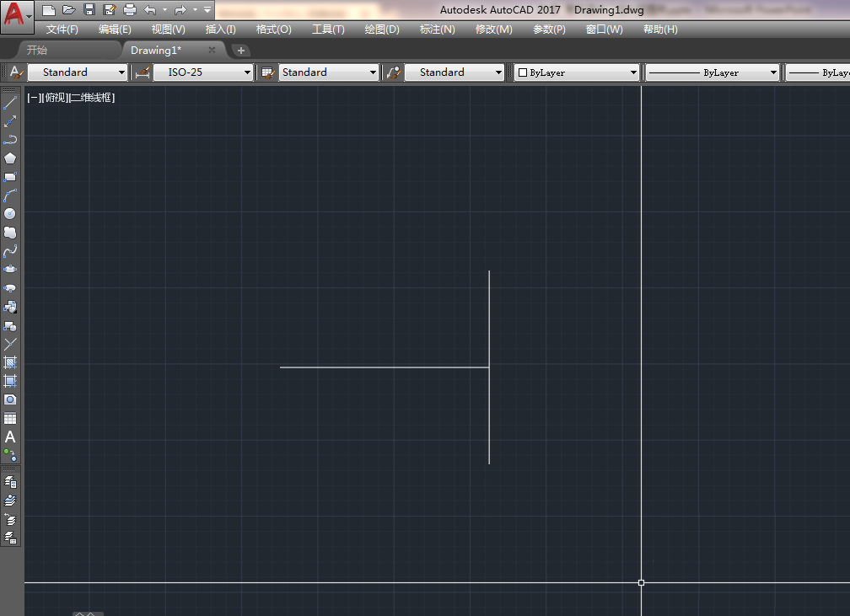Screen dimensions: 850x616
Task: Click the Save As icon
Action: point(110,10)
